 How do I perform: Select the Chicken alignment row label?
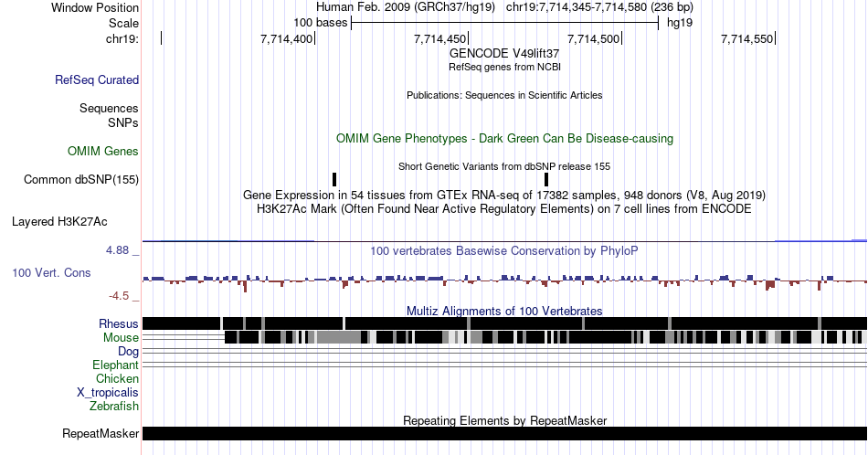coord(117,378)
